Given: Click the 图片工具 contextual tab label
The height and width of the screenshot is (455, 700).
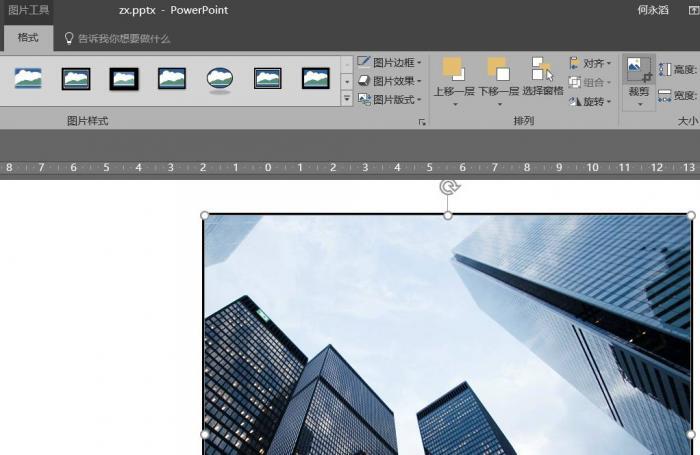Looking at the screenshot, I should coord(28,10).
